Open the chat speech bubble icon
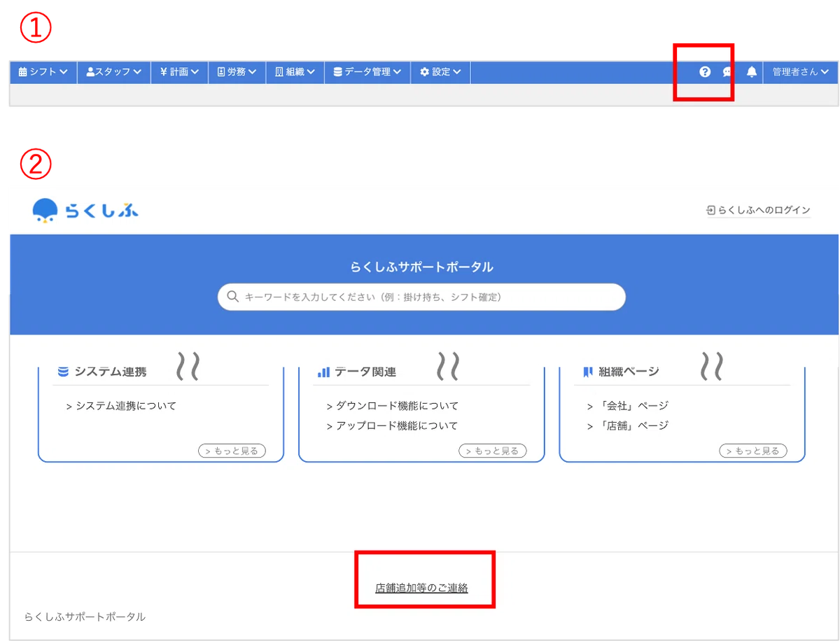Image resolution: width=840 pixels, height=641 pixels. pos(727,71)
